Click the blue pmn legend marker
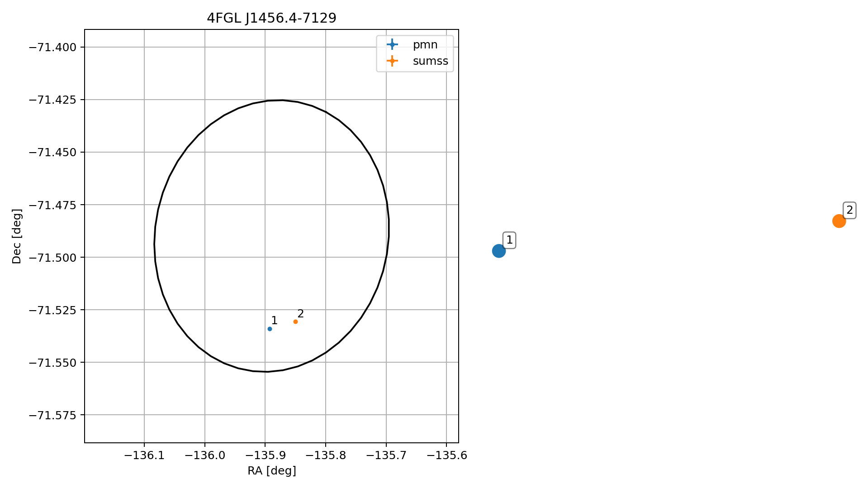This screenshot has height=489, width=868. (x=392, y=44)
